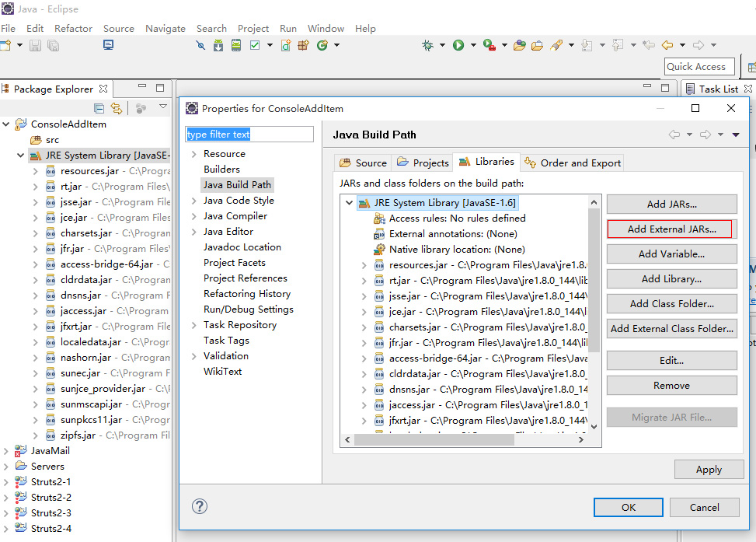
Task: Collapse the ConsoleAddItem project node
Action: point(6,124)
